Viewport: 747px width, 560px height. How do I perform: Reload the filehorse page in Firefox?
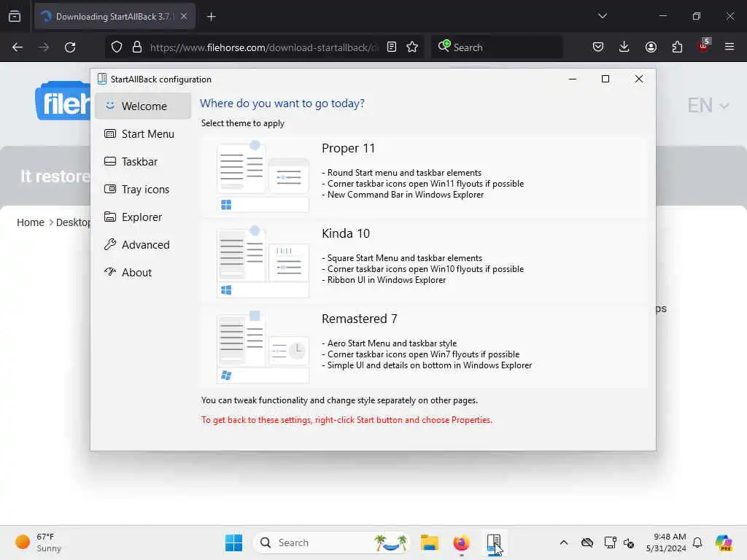pyautogui.click(x=70, y=47)
